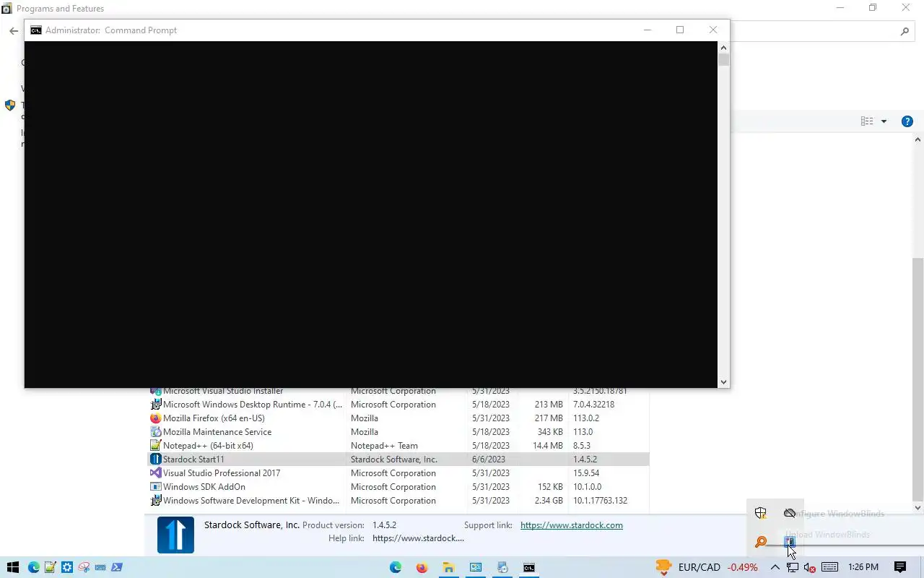The height and width of the screenshot is (578, 924).
Task: Open the 1:26 PM clock flyout
Action: (x=863, y=567)
